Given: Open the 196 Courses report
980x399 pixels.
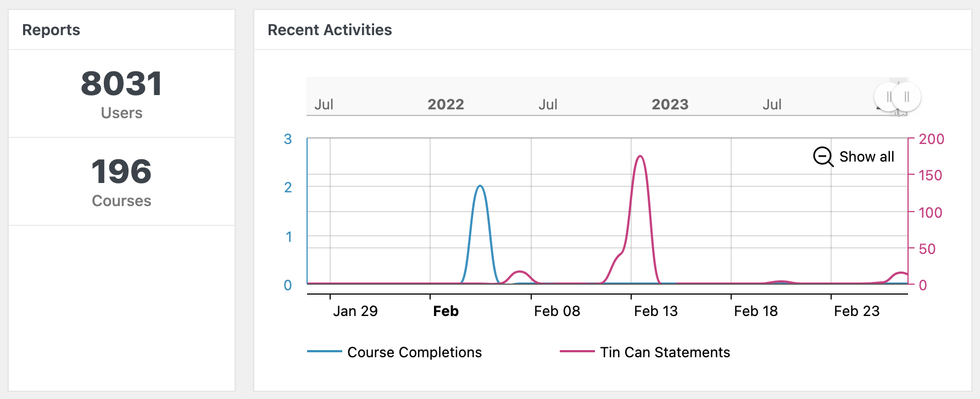Looking at the screenshot, I should pyautogui.click(x=121, y=181).
